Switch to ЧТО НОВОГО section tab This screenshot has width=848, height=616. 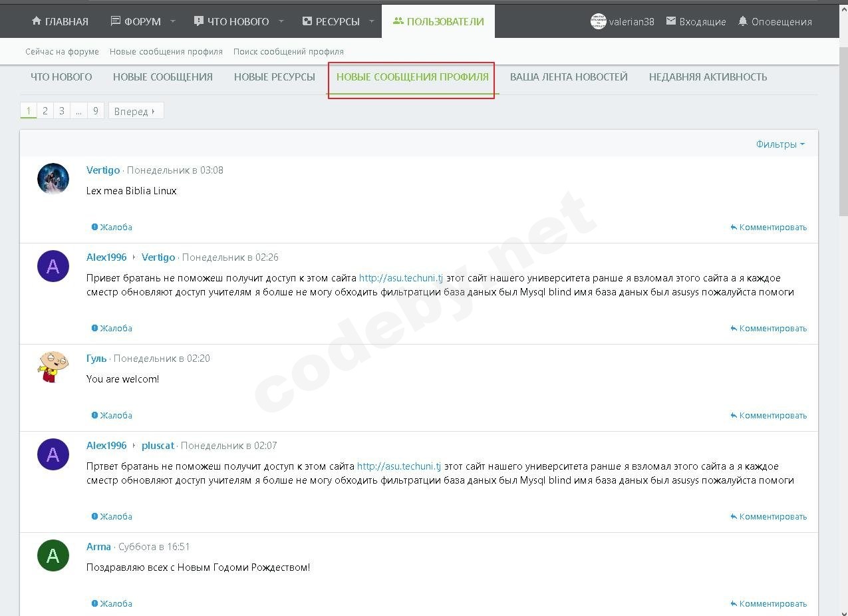coord(61,77)
